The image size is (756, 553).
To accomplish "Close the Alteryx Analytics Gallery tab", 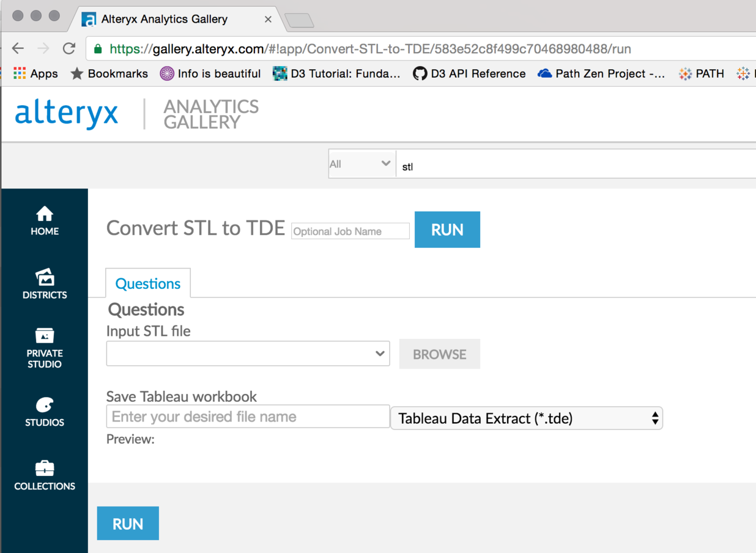I will 268,19.
